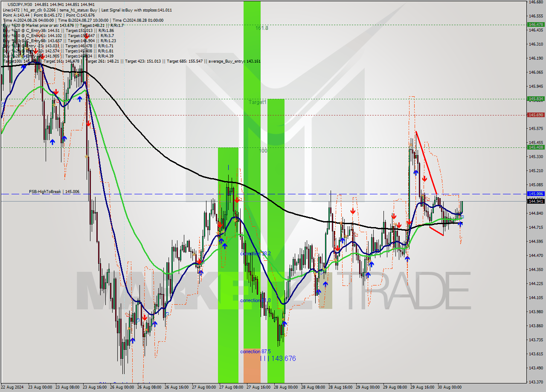
Task: Click the correction 87.5 label
Action: click(x=256, y=352)
